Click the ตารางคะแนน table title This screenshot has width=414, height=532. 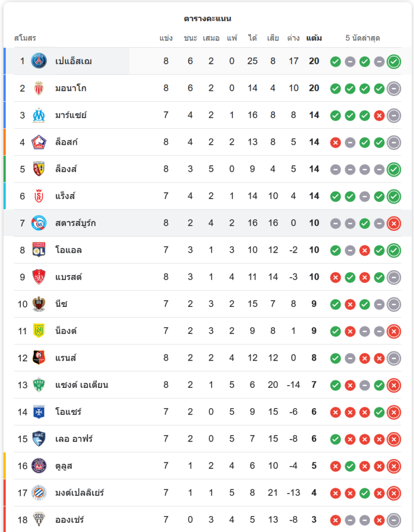click(207, 19)
